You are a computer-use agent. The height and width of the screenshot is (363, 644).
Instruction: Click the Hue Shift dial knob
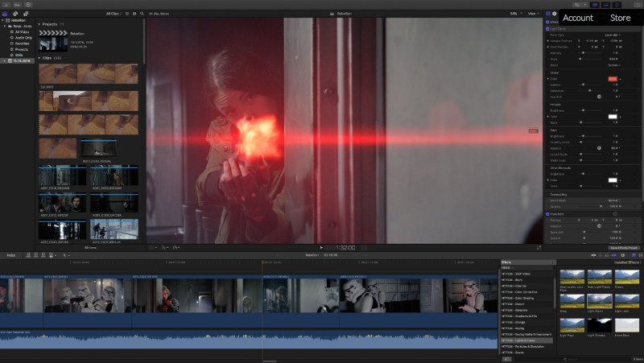[599, 97]
